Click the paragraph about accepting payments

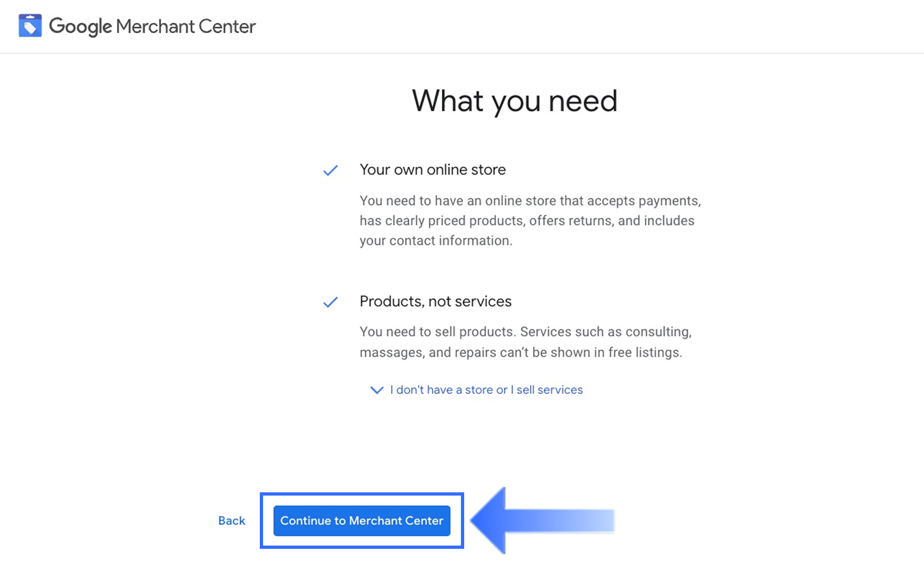pos(530,221)
